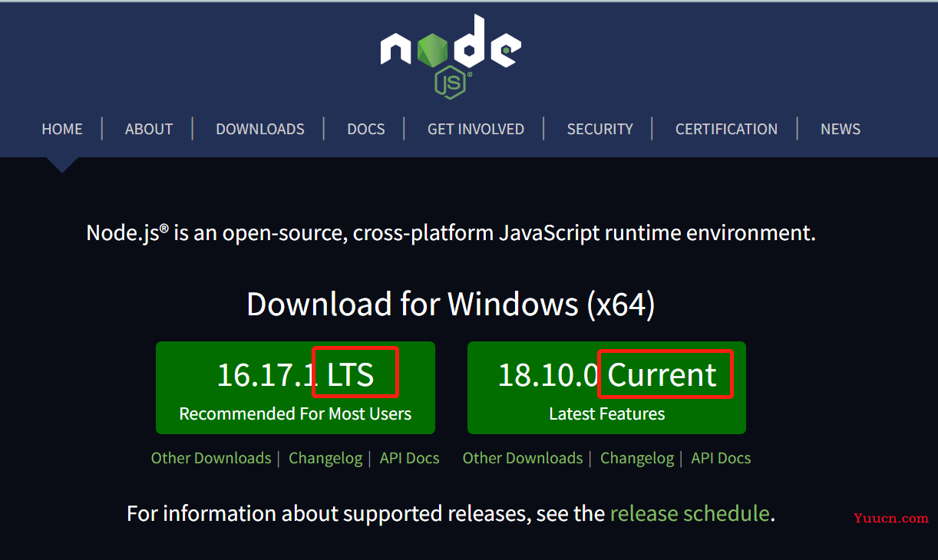The width and height of the screenshot is (938, 560).
Task: Open API Docs for Current version
Action: point(721,458)
